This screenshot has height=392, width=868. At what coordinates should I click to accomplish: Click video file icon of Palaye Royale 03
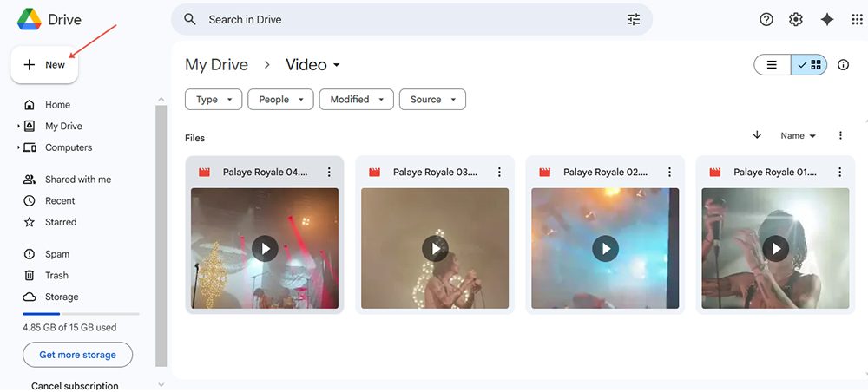375,172
